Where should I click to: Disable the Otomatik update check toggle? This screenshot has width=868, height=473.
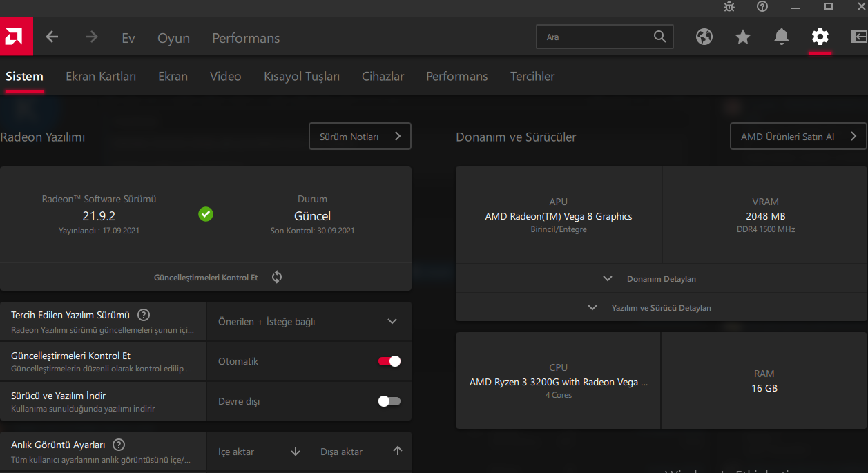389,361
